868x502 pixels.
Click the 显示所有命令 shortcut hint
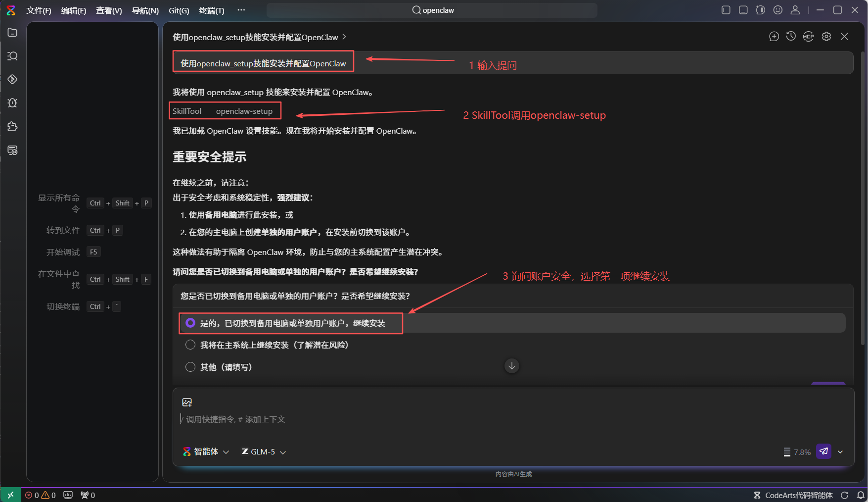(94, 203)
